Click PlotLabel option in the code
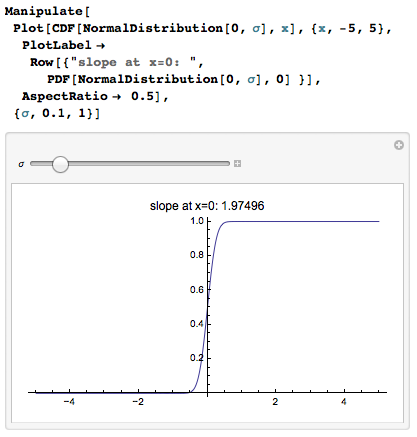 57,45
